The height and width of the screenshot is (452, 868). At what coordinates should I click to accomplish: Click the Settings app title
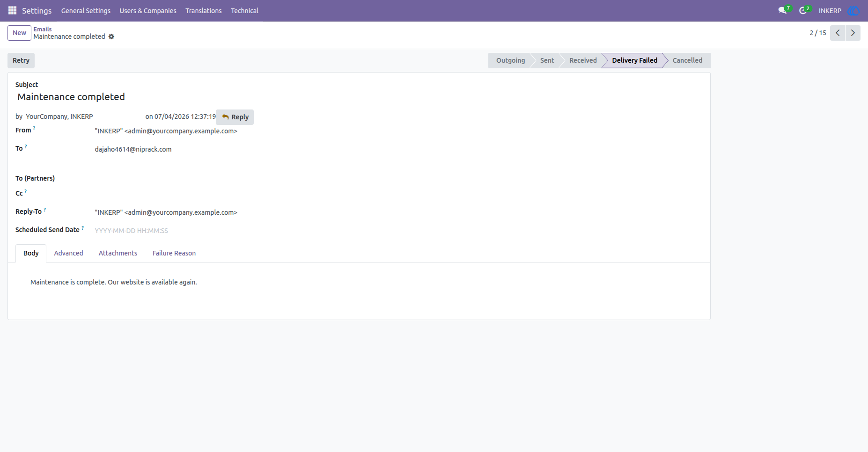coord(37,11)
